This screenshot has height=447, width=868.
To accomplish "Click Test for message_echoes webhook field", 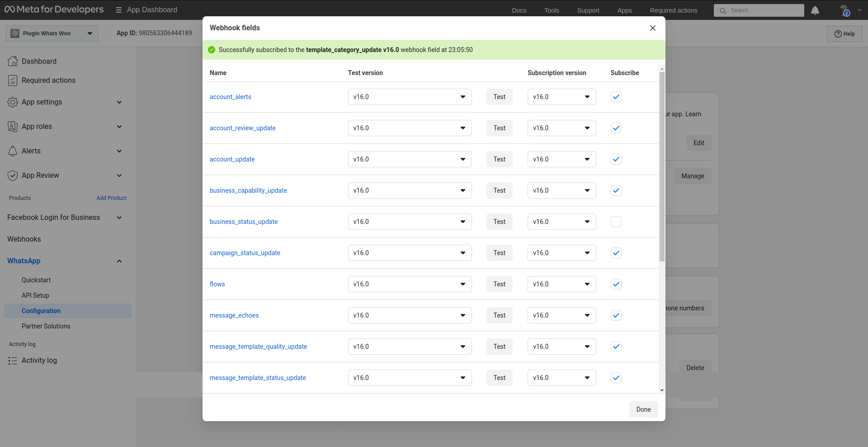I will pyautogui.click(x=499, y=315).
